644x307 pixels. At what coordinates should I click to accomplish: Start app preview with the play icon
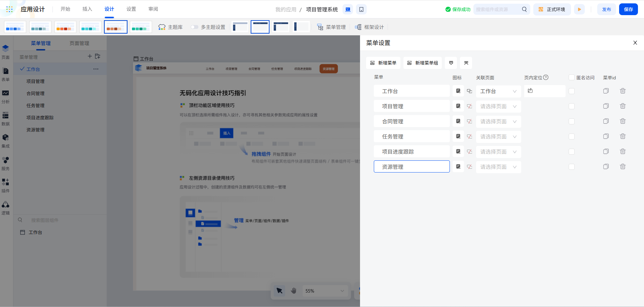pos(579,9)
